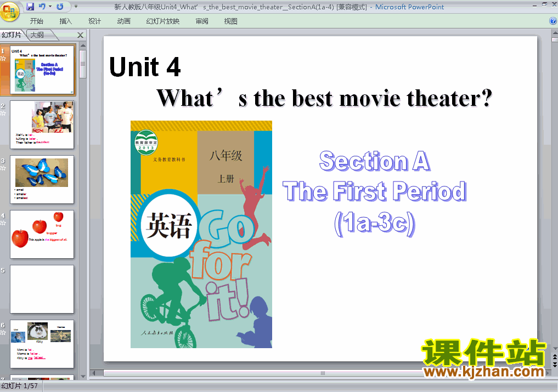
Task: Click slide editor vertical scroll up arrow
Action: (x=555, y=33)
